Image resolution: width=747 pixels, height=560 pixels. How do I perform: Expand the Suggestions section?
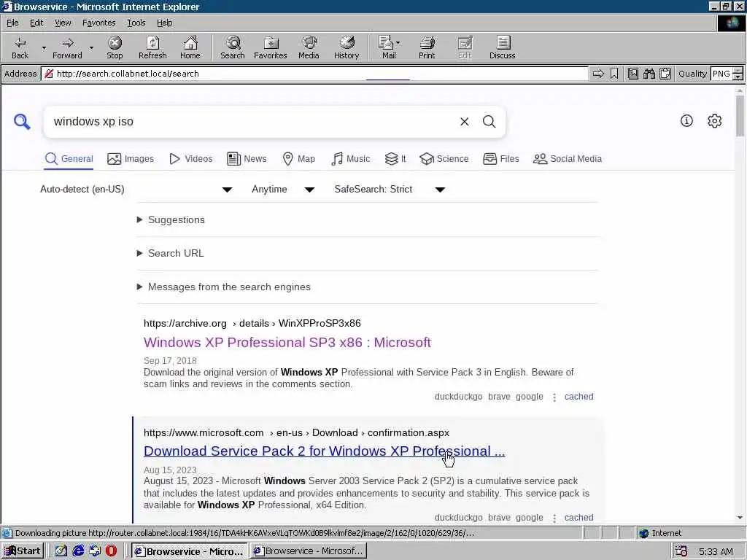click(x=171, y=219)
